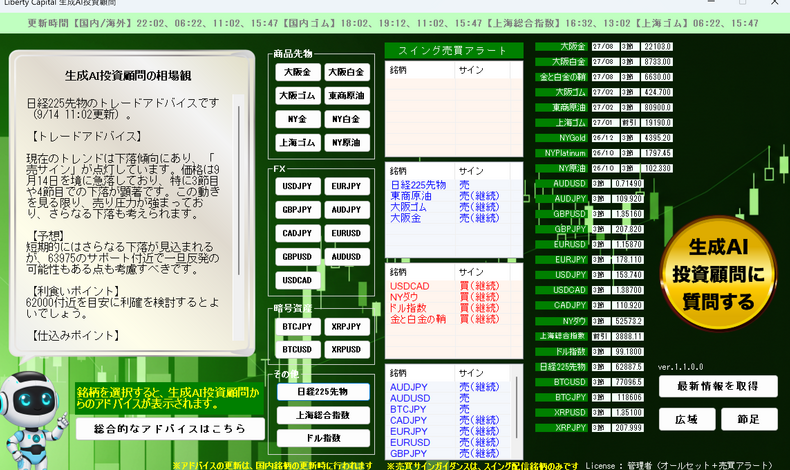The height and width of the screenshot is (470, 790).
Task: Select the EURUSD FX button
Action: pos(347,233)
